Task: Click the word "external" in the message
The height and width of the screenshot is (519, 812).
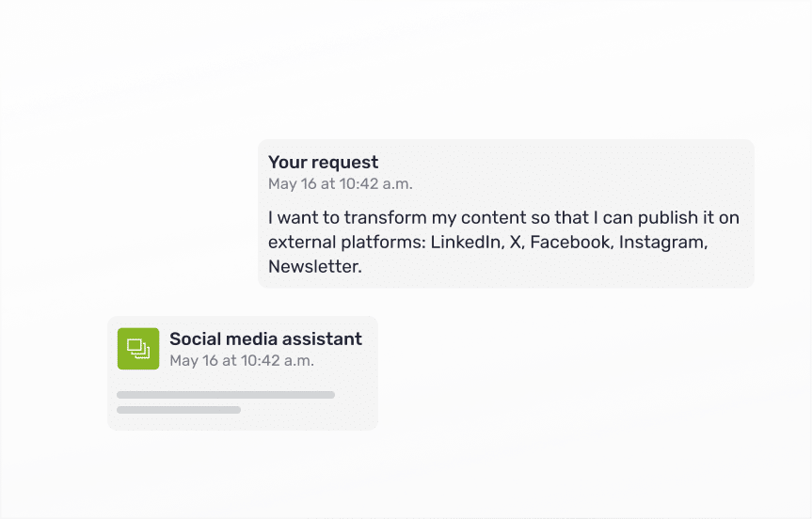Action: pos(299,243)
